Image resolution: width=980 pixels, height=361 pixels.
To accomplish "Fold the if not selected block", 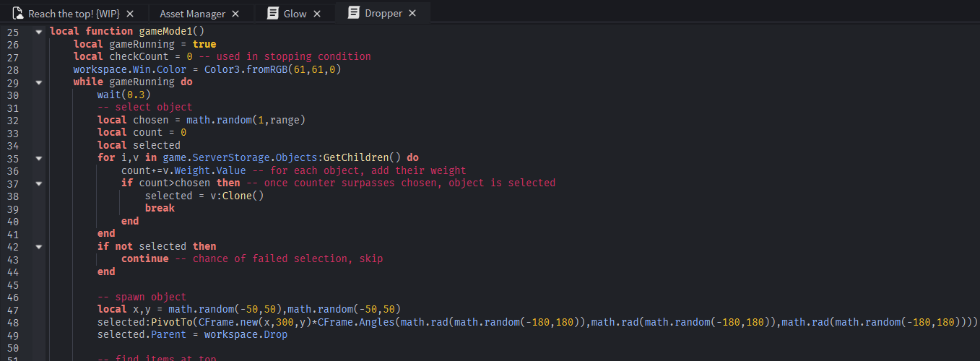I will point(38,246).
